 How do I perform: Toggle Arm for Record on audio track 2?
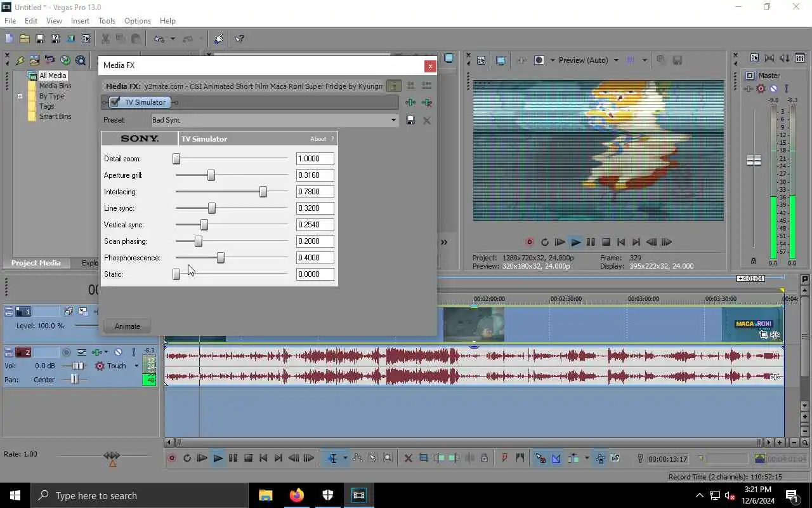66,352
